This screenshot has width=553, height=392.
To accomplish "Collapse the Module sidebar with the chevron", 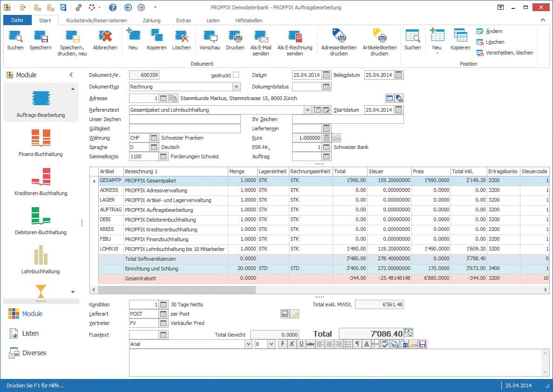I will click(71, 74).
